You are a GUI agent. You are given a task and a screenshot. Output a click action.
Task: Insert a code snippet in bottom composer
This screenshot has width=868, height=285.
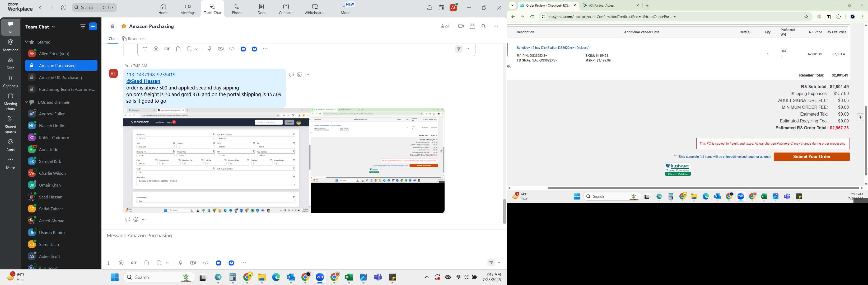tap(206, 263)
